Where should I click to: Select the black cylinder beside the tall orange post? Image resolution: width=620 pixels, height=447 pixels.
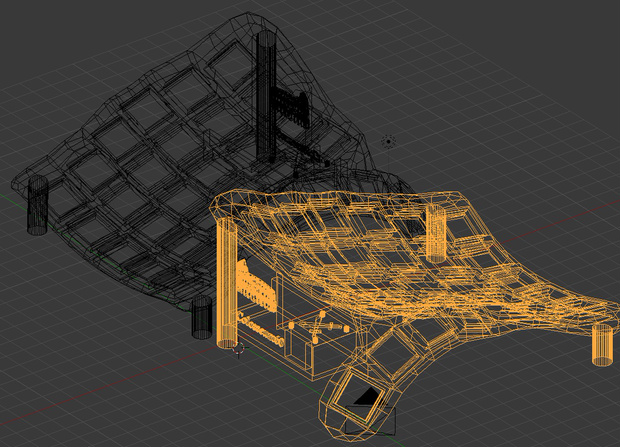pos(202,317)
